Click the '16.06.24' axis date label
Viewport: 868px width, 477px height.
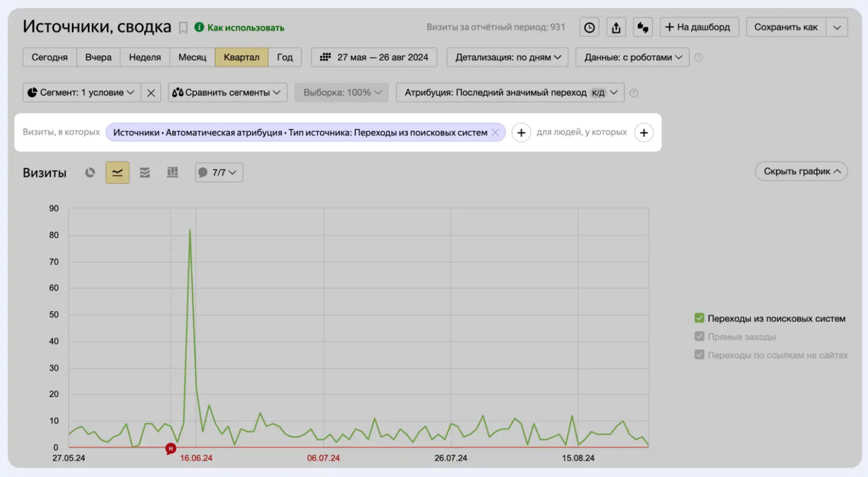click(x=196, y=458)
